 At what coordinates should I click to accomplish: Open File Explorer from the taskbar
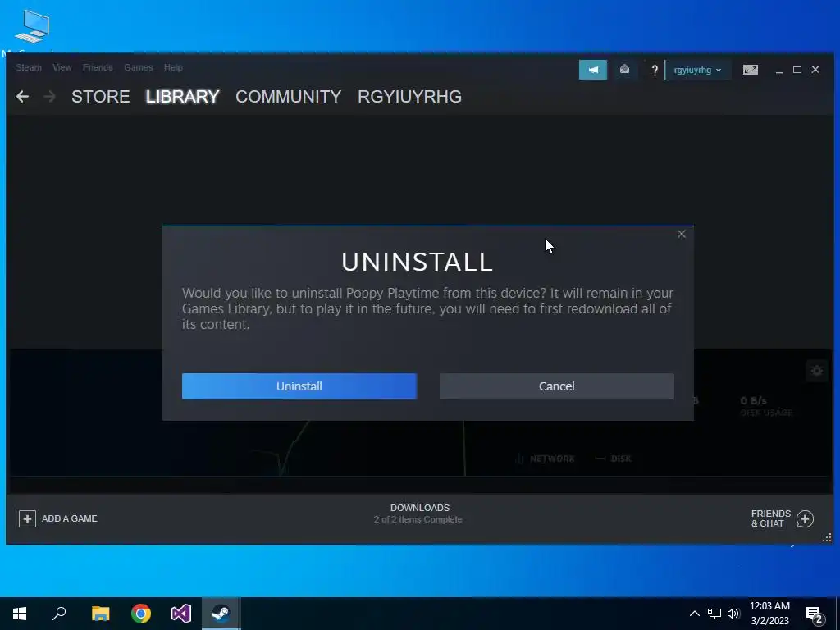(x=100, y=614)
